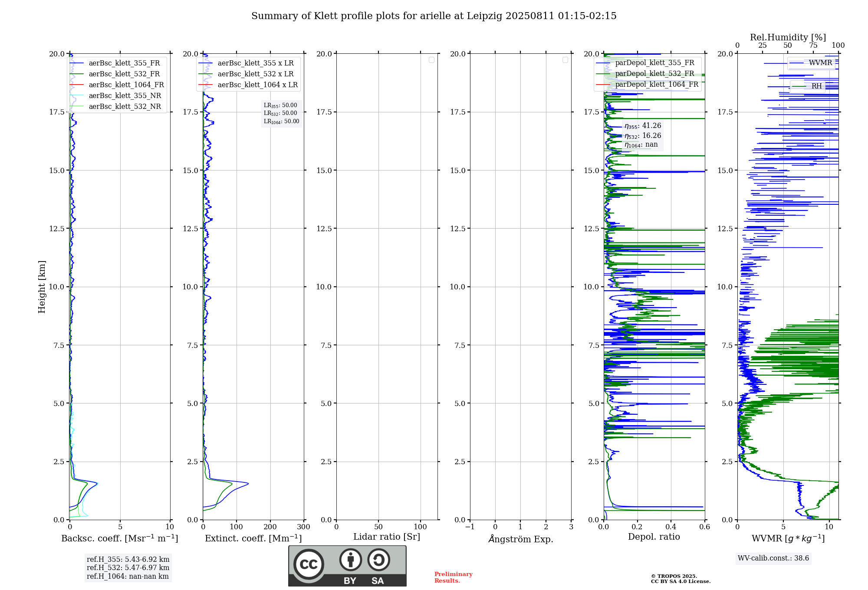Click the Rel.Humidity [%] top axis label

(x=788, y=37)
